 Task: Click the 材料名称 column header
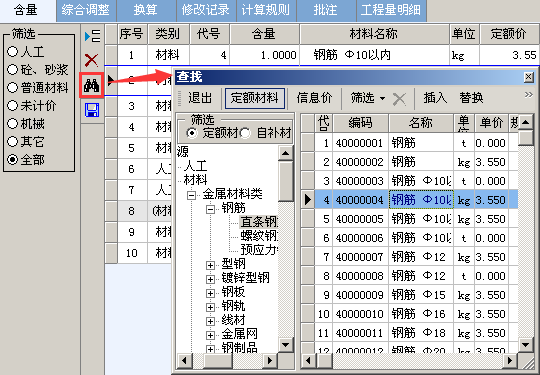click(x=374, y=34)
